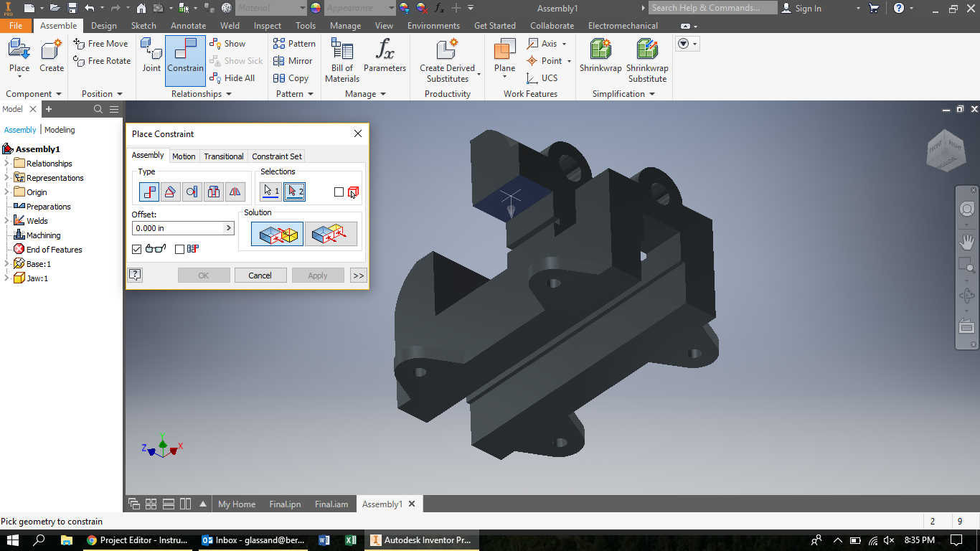980x551 pixels.
Task: Switch to the Constraint Set tab
Action: (277, 156)
